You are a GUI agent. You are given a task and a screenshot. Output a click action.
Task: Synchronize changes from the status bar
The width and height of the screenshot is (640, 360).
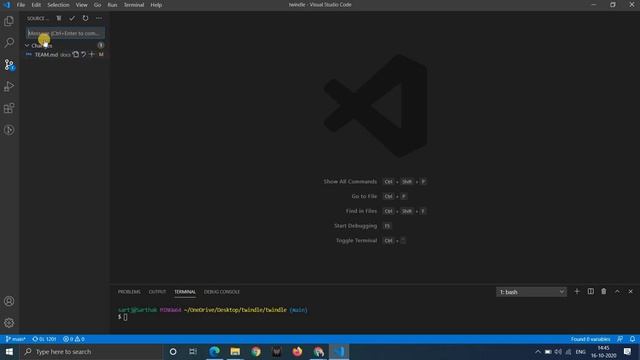click(x=44, y=339)
